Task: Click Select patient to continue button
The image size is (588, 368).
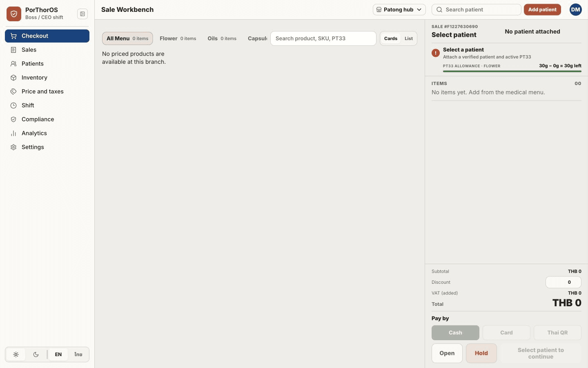Action: (541, 353)
